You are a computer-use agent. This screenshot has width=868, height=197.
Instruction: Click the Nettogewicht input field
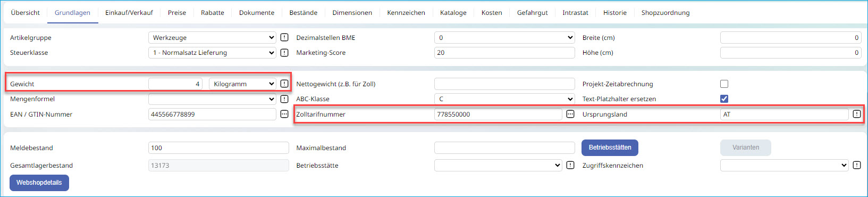pos(504,84)
